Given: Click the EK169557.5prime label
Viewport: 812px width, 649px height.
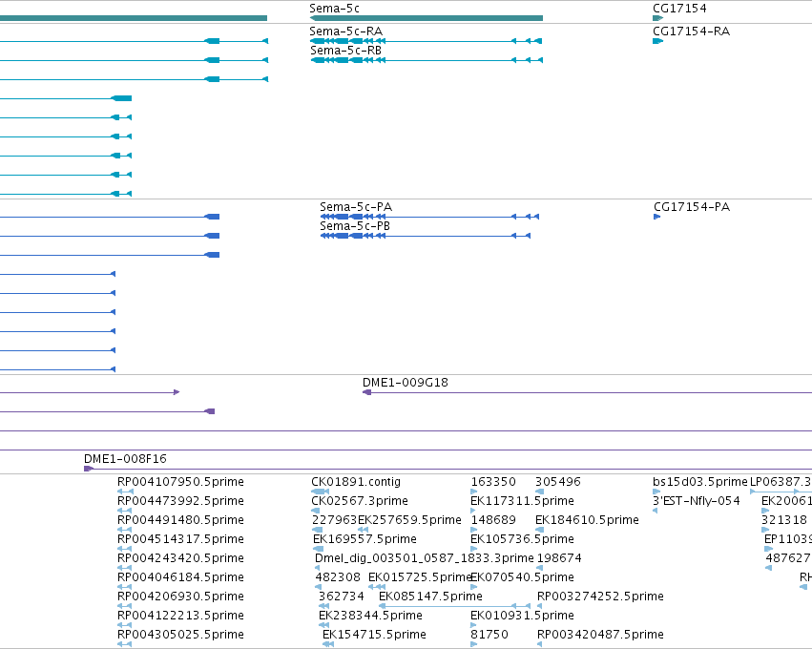Looking at the screenshot, I should pyautogui.click(x=364, y=539).
